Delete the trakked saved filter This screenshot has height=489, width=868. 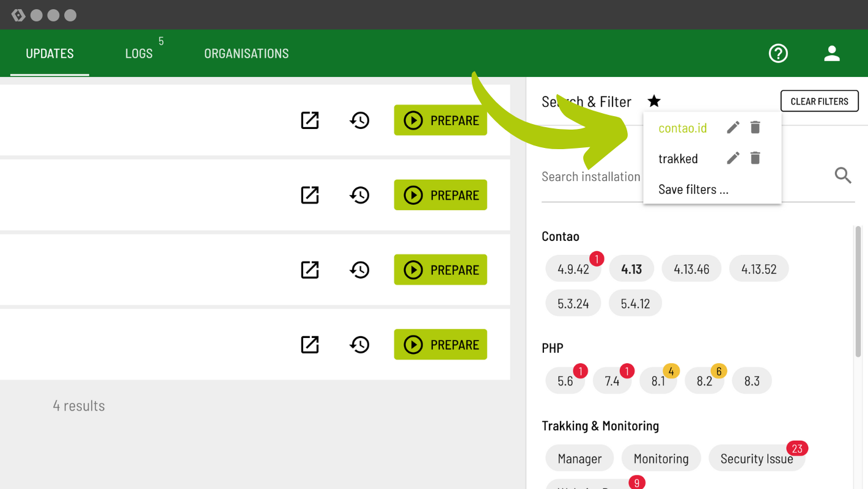[x=756, y=158]
